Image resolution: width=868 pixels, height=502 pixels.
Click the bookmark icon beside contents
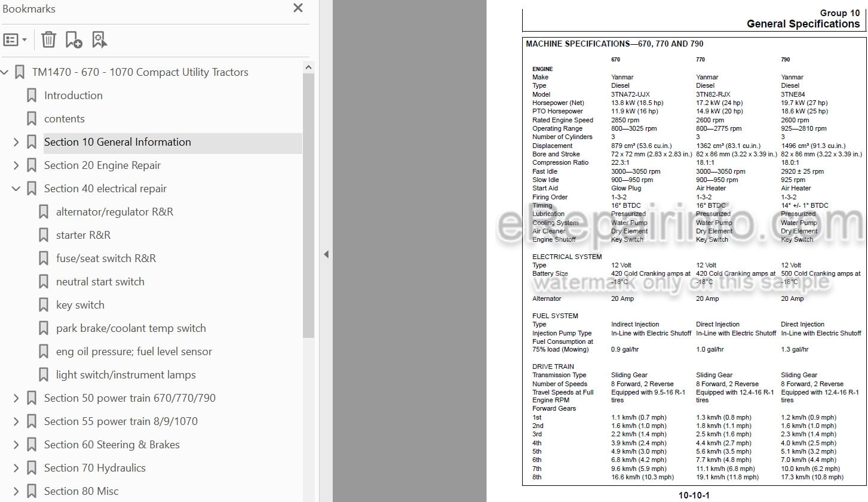32,119
